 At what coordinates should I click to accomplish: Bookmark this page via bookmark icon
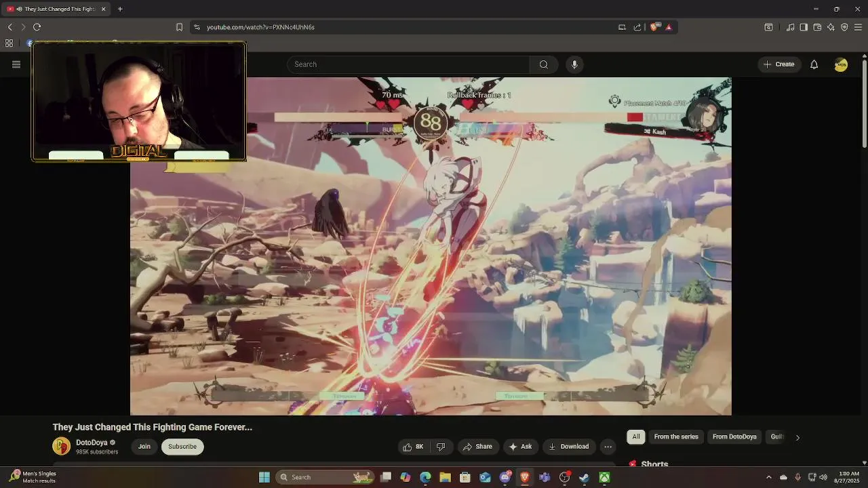179,27
